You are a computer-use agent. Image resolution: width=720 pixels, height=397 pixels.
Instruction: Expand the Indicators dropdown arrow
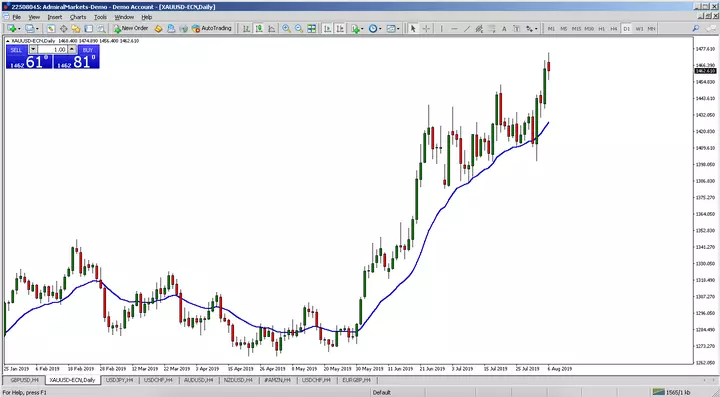pos(362,28)
